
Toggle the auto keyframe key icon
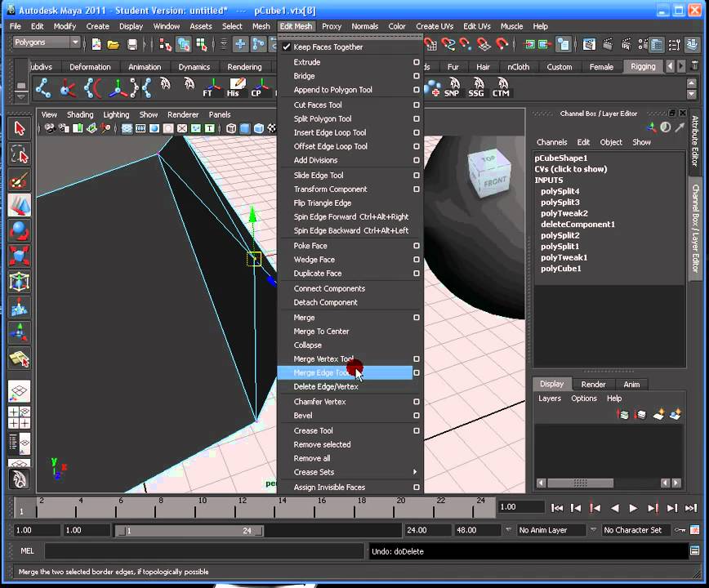(680, 530)
